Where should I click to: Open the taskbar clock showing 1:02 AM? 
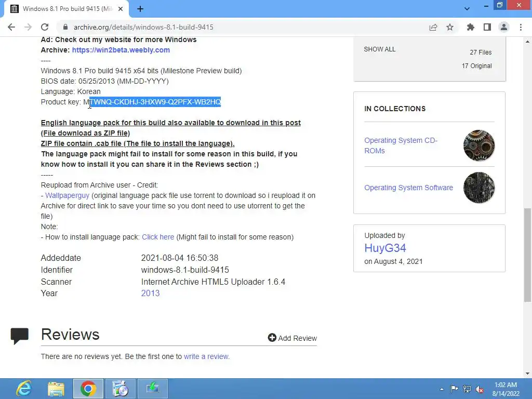click(x=506, y=389)
